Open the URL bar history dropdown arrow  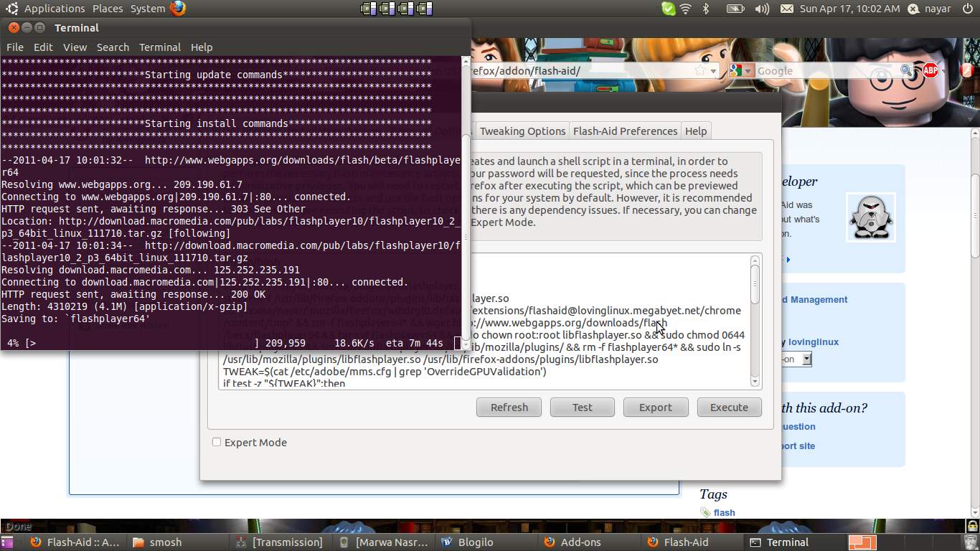tap(712, 70)
